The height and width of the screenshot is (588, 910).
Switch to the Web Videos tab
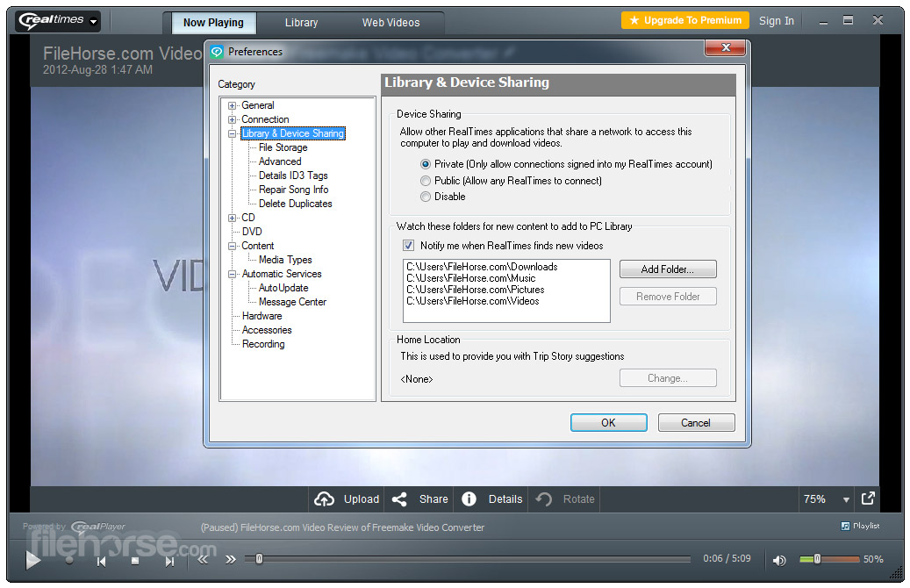(391, 23)
